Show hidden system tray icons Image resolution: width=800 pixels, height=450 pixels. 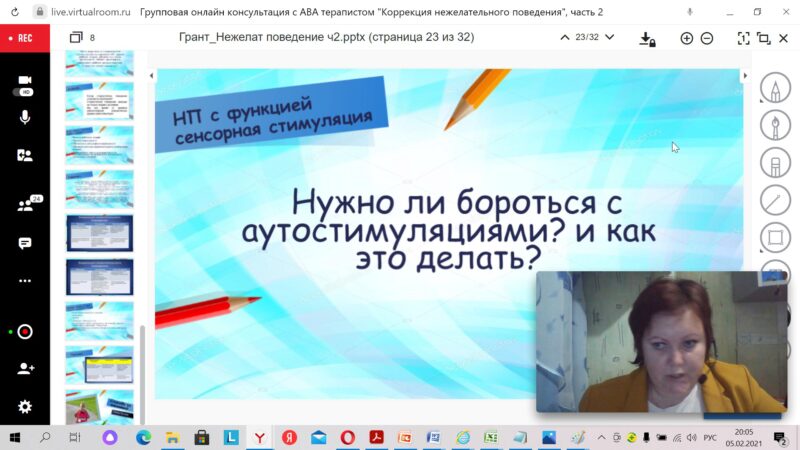tap(602, 437)
